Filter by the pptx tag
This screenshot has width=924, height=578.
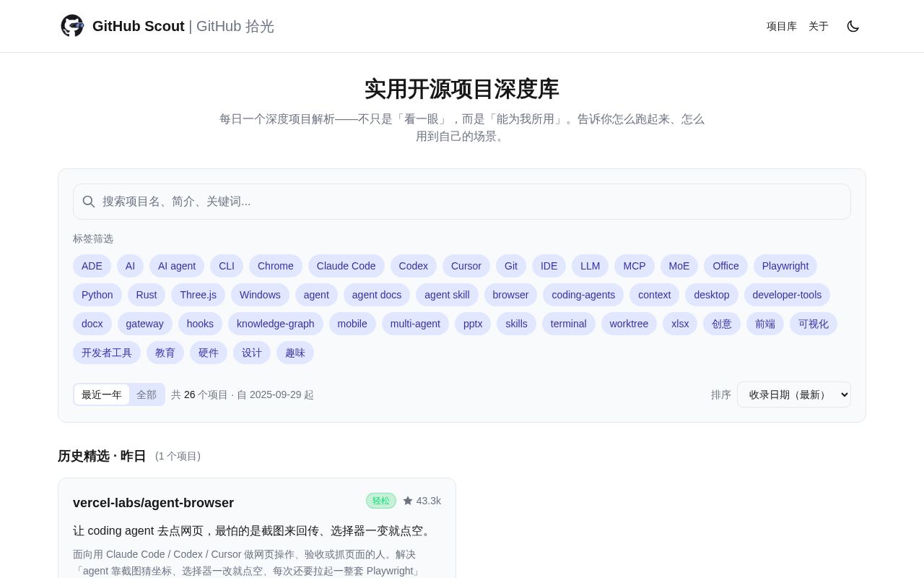click(x=473, y=324)
